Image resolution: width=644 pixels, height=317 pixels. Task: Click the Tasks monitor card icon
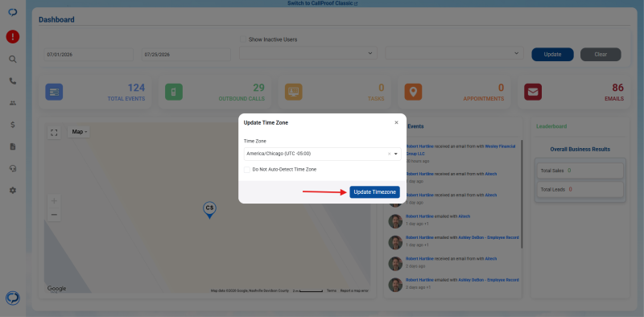[x=294, y=92]
